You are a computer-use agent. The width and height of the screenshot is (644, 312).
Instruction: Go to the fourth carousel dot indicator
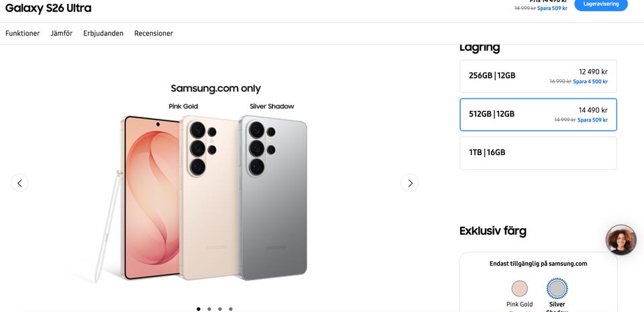pyautogui.click(x=231, y=309)
